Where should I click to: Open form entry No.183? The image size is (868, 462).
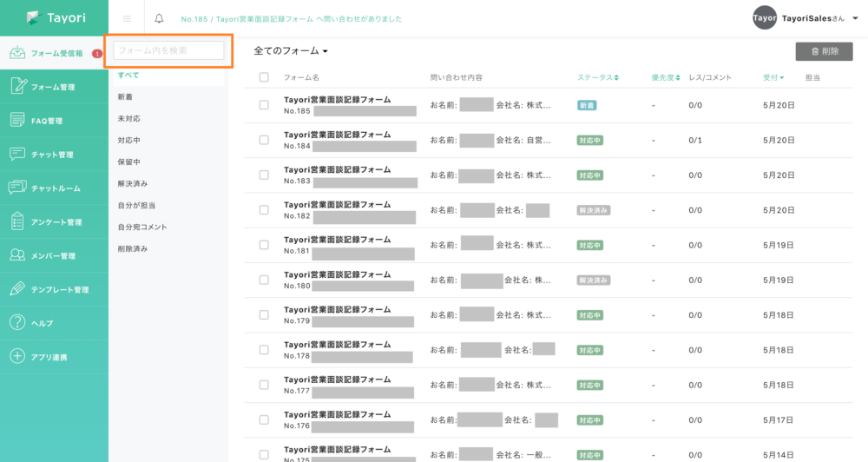click(x=337, y=169)
